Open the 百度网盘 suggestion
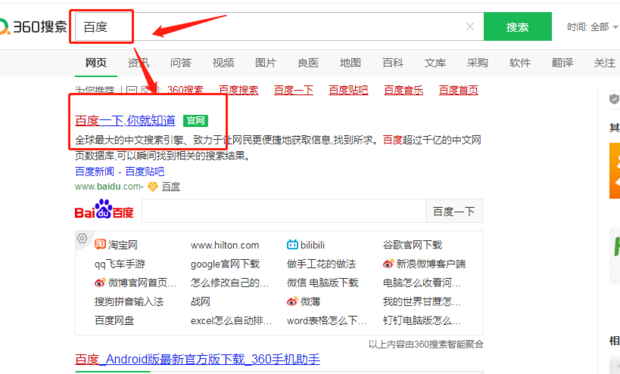This screenshot has width=620, height=374. click(x=114, y=320)
